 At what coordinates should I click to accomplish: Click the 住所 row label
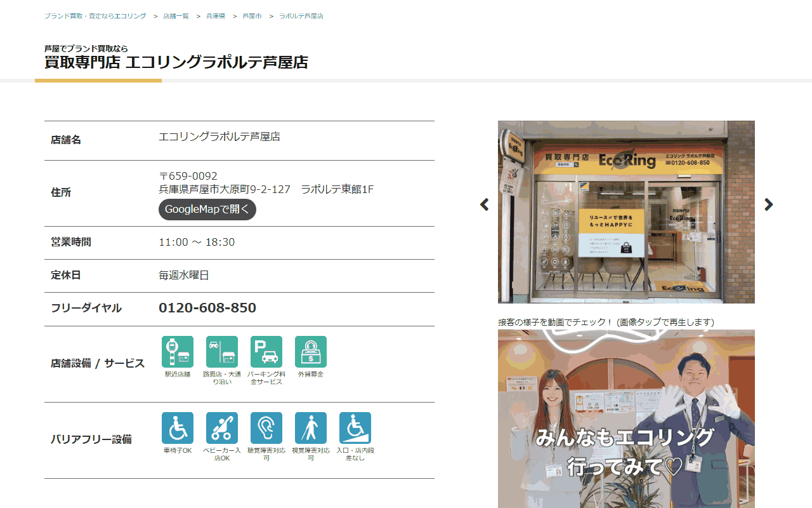61,192
